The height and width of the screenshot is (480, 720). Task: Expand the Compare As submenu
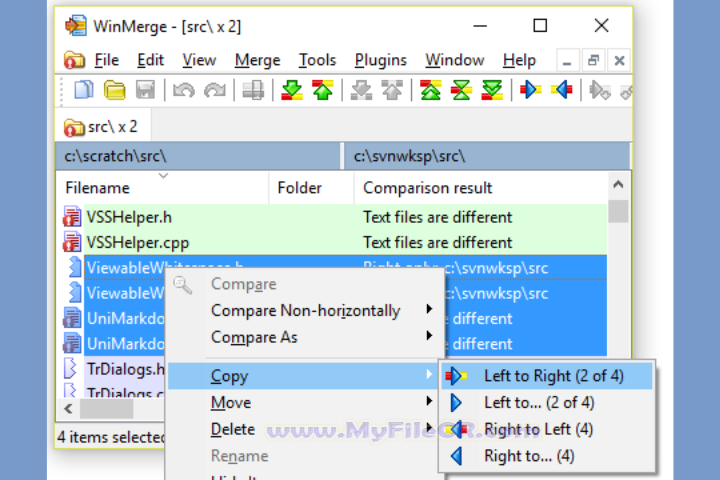[x=305, y=337]
